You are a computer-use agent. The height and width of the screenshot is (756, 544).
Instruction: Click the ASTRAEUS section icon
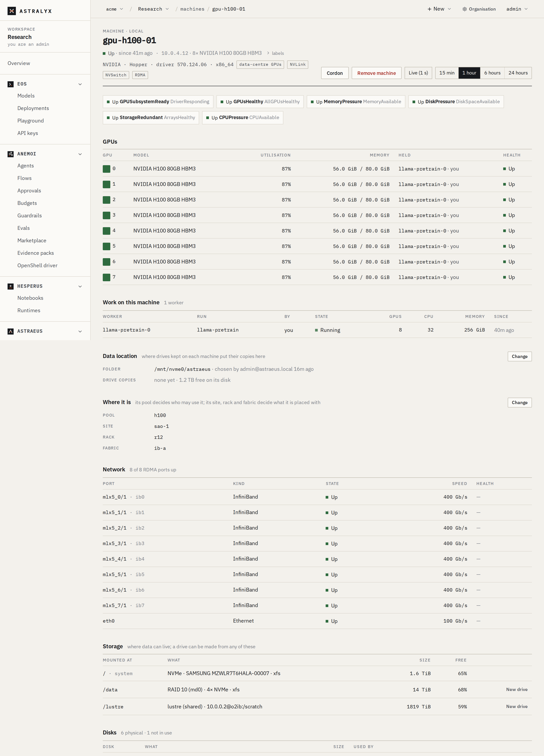11,331
